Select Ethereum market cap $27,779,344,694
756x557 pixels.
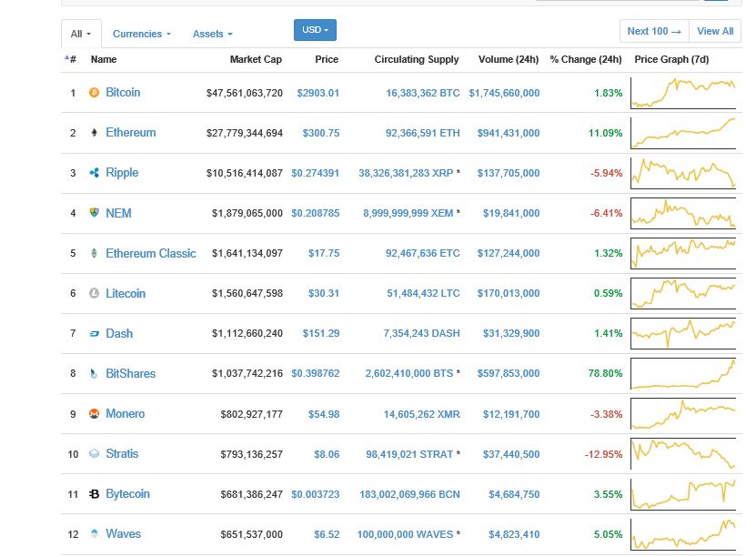[245, 133]
